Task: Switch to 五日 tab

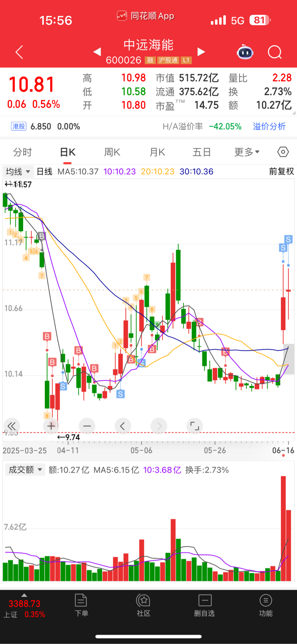Action: [x=202, y=152]
